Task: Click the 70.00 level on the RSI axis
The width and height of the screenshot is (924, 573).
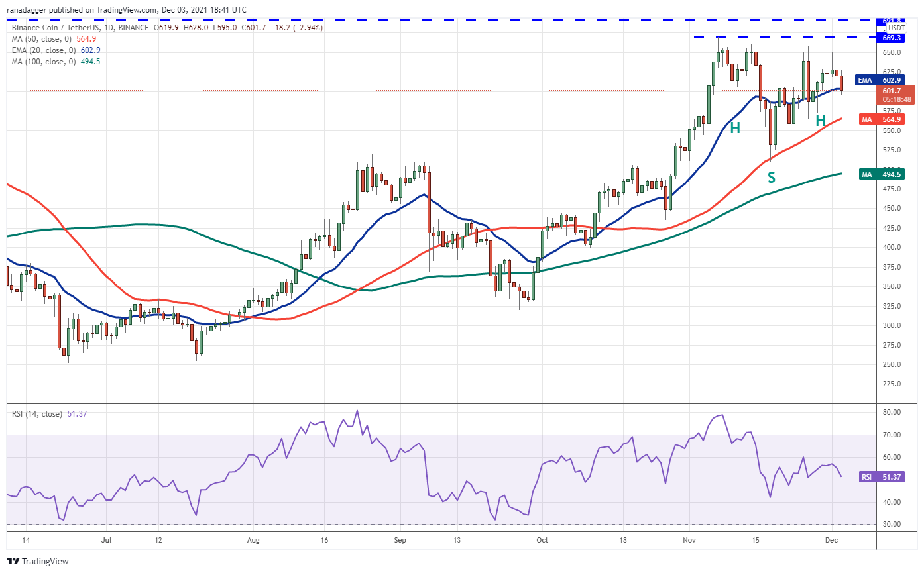Action: pyautogui.click(x=892, y=435)
